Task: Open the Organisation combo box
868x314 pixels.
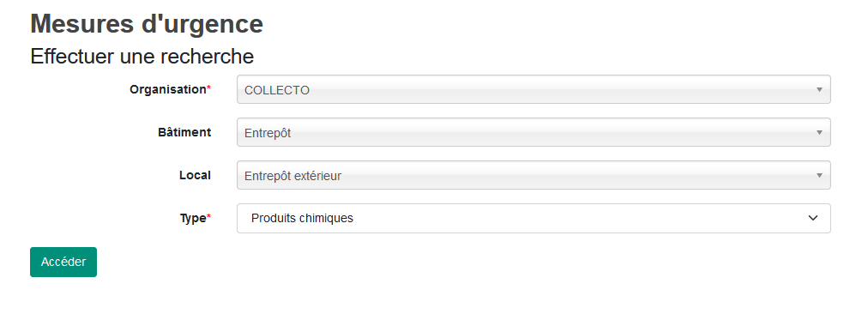Action: pos(533,89)
